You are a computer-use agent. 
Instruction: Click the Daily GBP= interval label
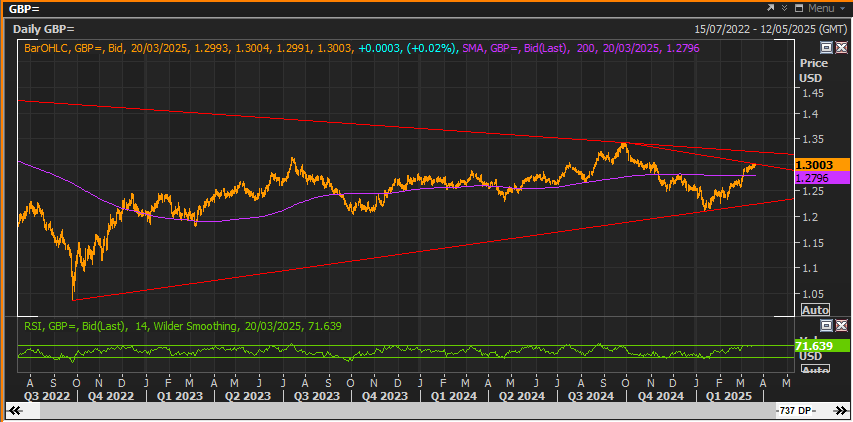click(x=44, y=29)
